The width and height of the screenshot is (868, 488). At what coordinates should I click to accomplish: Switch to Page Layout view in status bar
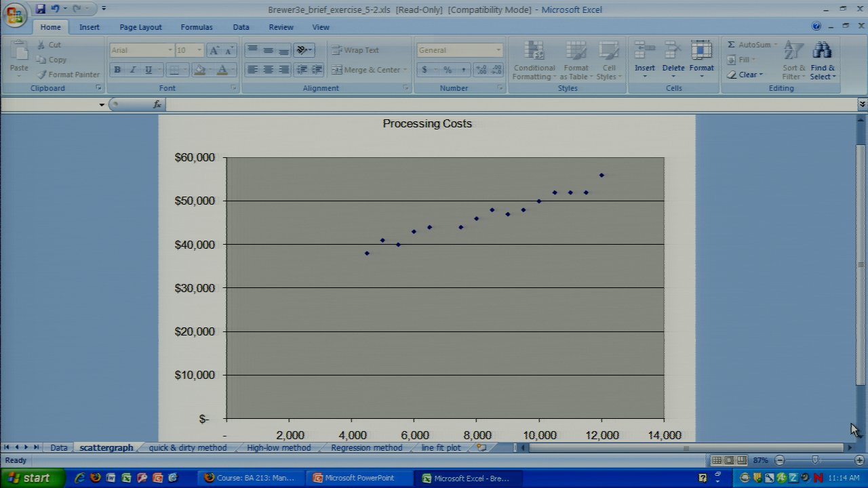[x=729, y=460]
